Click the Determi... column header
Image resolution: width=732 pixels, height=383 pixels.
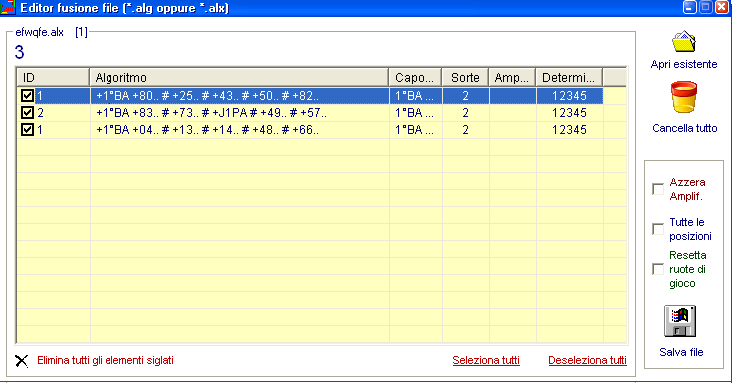(x=569, y=78)
